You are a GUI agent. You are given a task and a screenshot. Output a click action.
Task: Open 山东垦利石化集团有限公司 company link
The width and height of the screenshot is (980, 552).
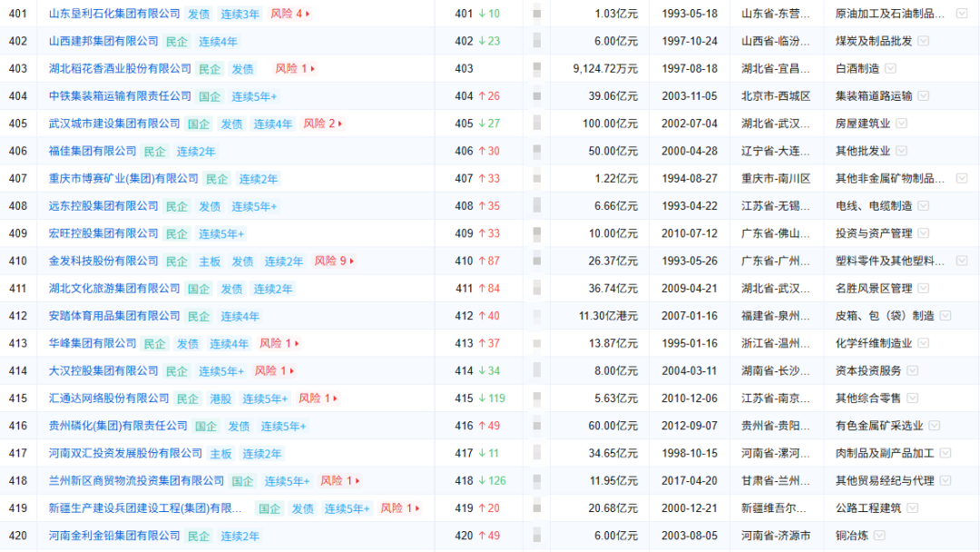114,13
